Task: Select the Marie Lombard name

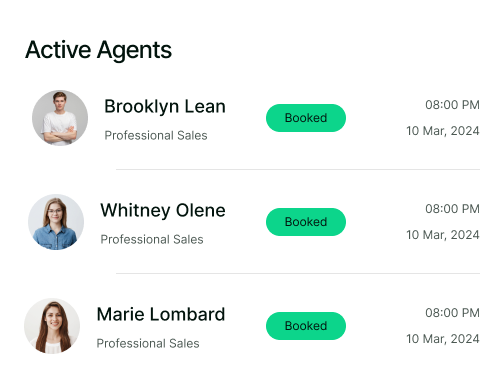Action: pyautogui.click(x=161, y=314)
